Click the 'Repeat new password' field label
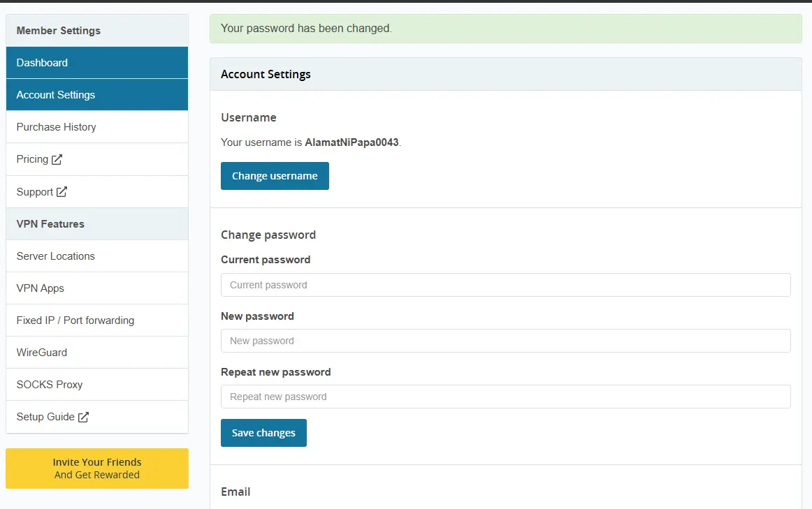812x509 pixels. point(275,372)
